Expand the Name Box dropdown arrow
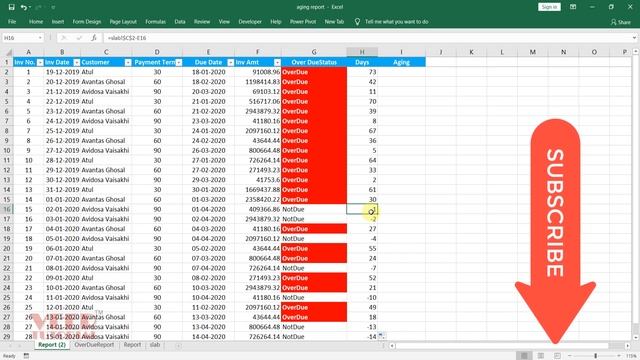640x360 pixels. [x=40, y=38]
